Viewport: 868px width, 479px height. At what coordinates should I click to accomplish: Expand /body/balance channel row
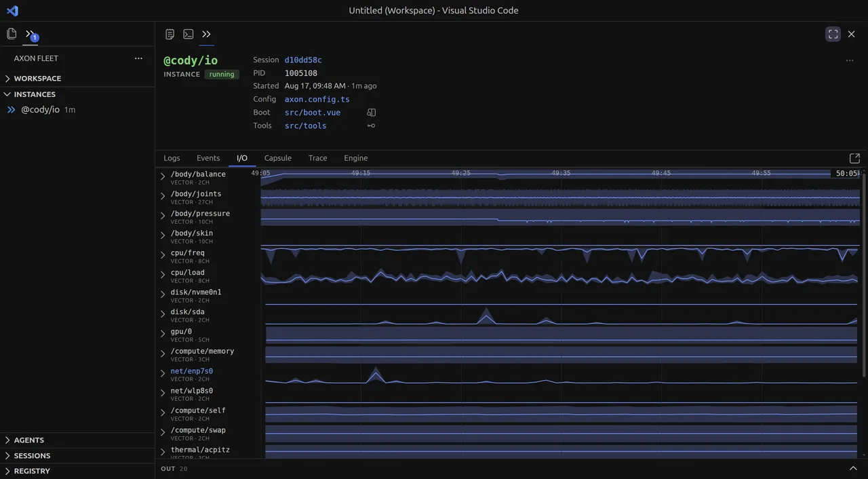click(163, 176)
